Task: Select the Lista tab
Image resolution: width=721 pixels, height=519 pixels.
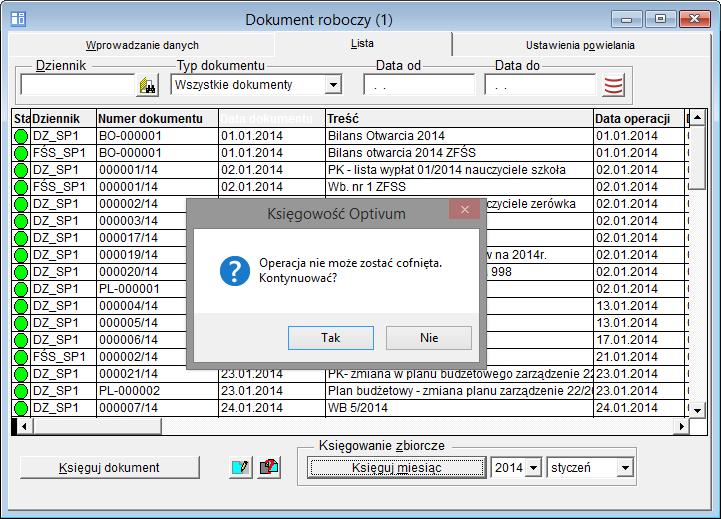Action: click(362, 44)
